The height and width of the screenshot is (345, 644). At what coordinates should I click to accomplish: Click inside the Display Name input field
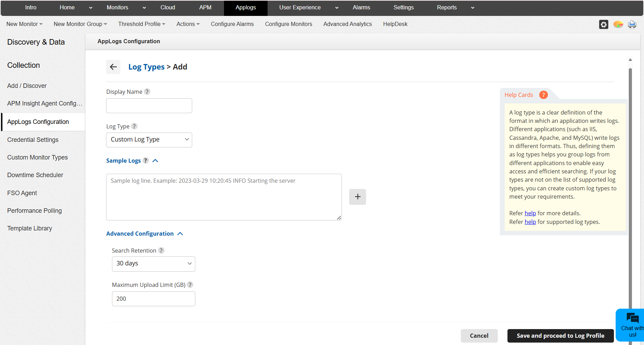coord(149,106)
